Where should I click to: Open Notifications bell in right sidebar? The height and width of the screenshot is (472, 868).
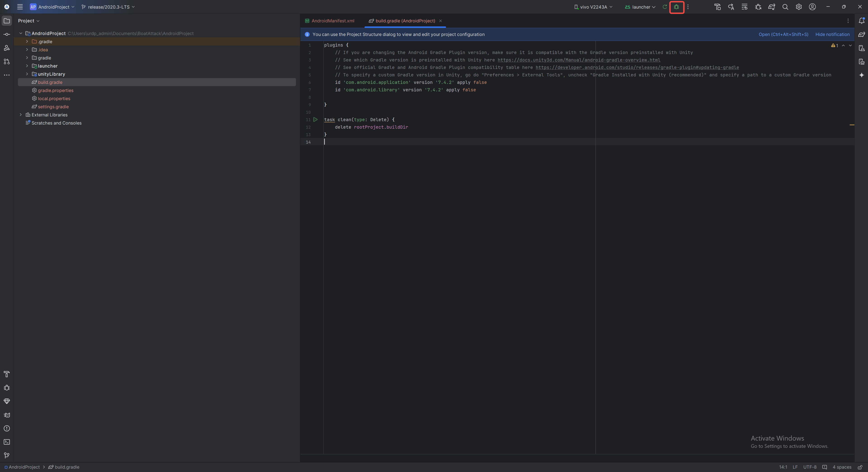[x=861, y=21]
